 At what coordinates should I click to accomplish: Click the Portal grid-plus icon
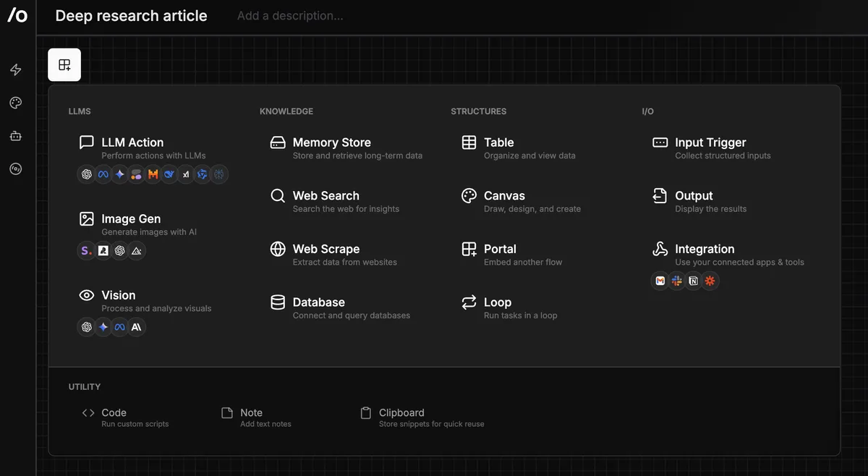point(469,249)
